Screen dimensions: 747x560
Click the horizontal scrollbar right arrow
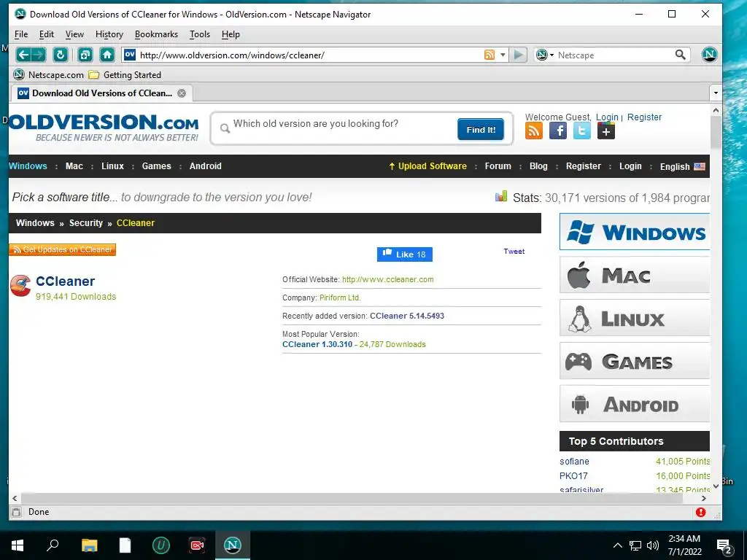[704, 498]
